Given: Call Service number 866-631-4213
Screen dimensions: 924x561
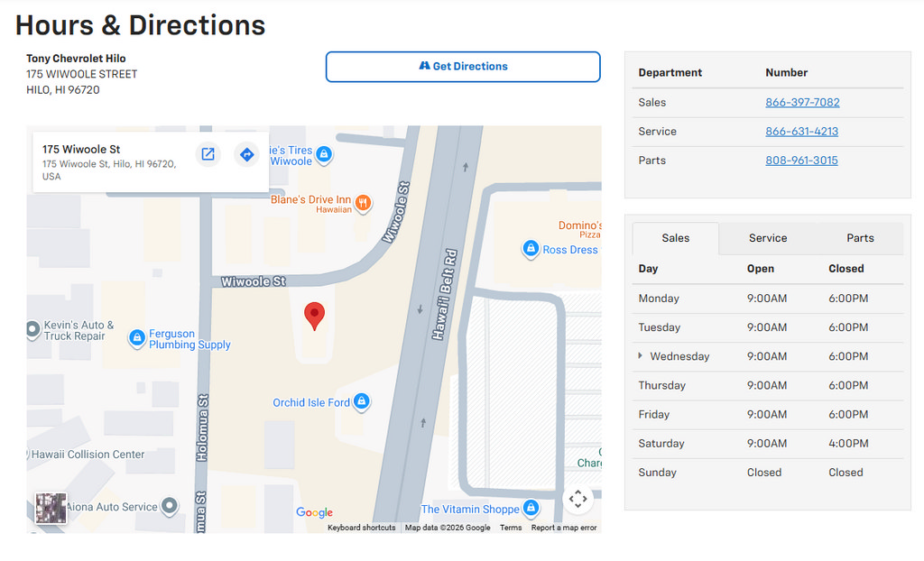Looking at the screenshot, I should (801, 132).
